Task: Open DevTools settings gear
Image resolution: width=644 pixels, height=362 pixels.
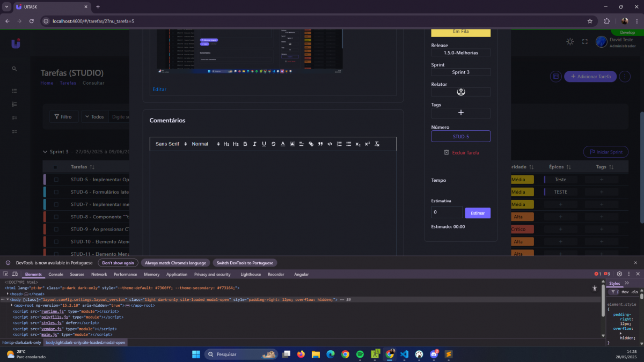Action: pyautogui.click(x=619, y=274)
